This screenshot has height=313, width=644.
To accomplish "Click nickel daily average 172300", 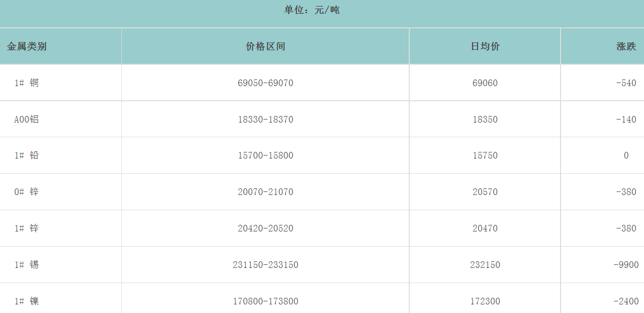I will (x=485, y=301).
